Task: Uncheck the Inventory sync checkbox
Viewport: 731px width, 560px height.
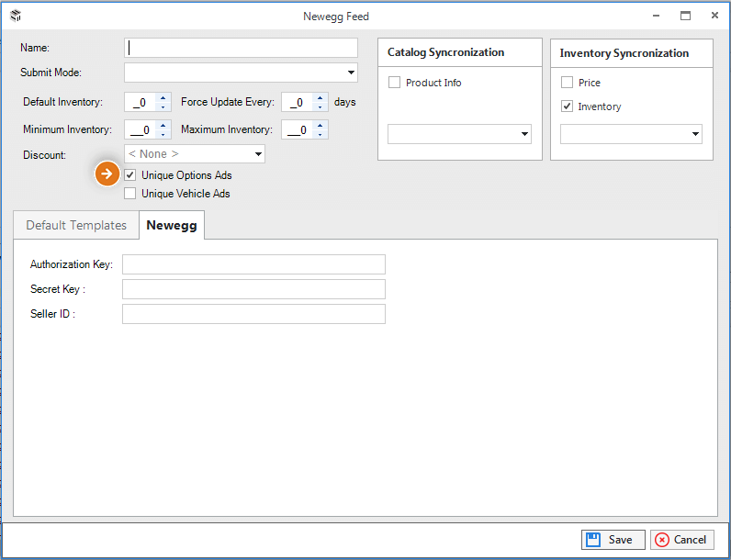Action: coord(567,106)
